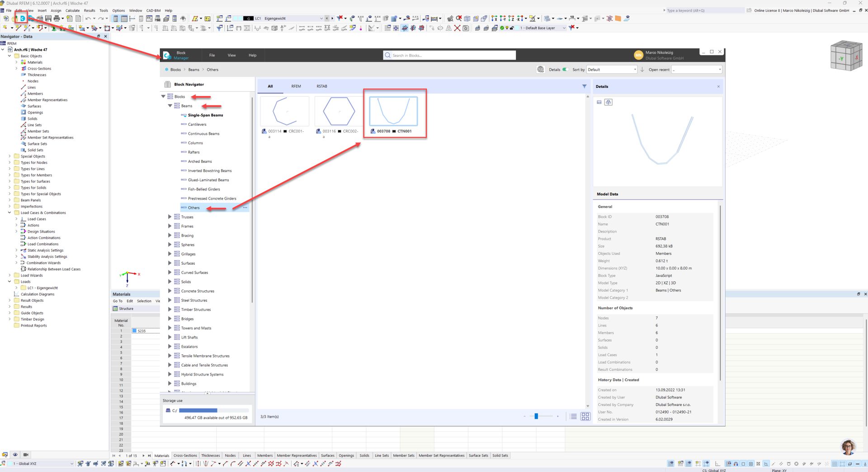Open the Open recent dropdown
This screenshot has width=868, height=472.
(696, 70)
